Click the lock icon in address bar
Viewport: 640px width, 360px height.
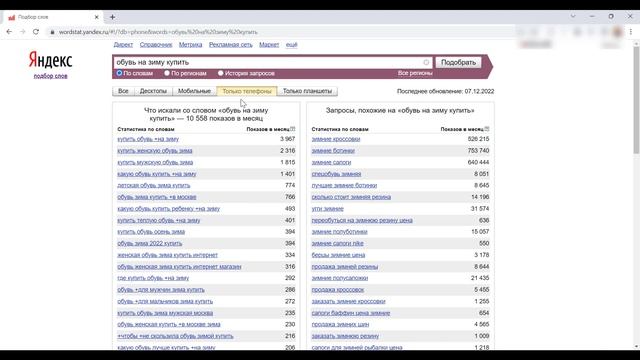pos(52,32)
